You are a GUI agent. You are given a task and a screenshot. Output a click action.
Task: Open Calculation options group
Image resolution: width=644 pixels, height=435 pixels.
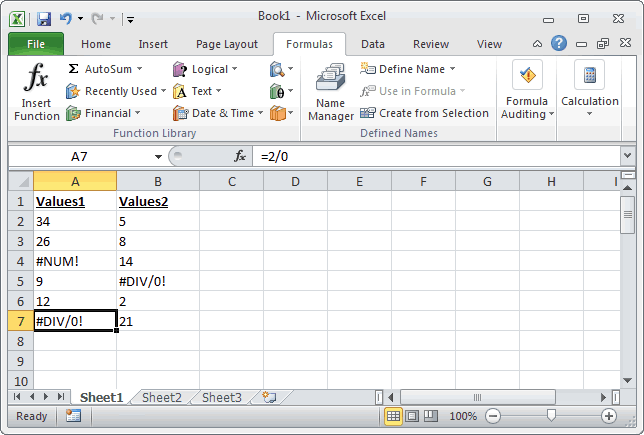pyautogui.click(x=590, y=89)
